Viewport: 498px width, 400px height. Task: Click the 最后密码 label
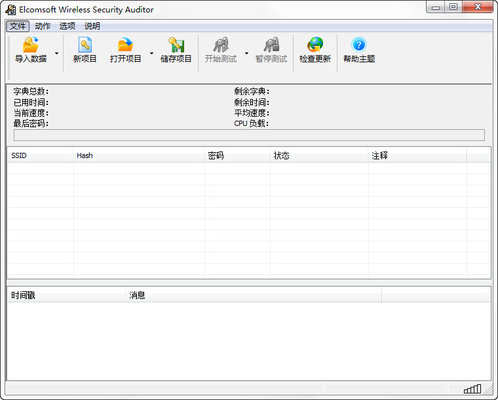31,124
